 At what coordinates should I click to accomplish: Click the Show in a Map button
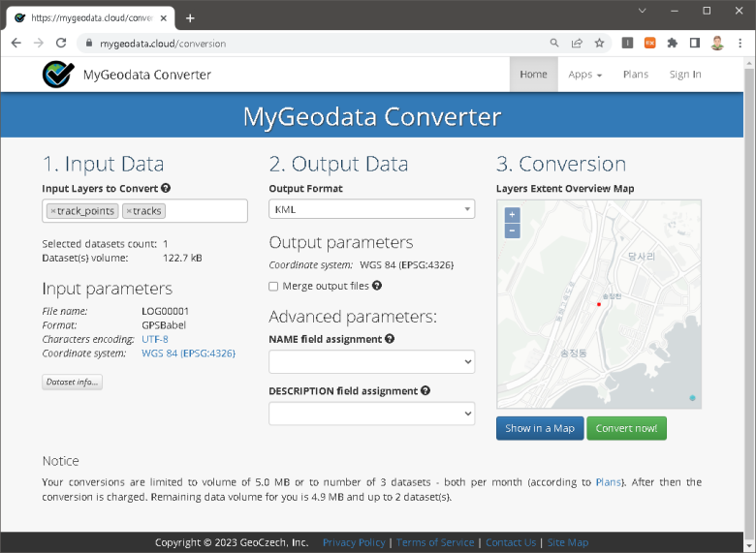[x=540, y=428]
